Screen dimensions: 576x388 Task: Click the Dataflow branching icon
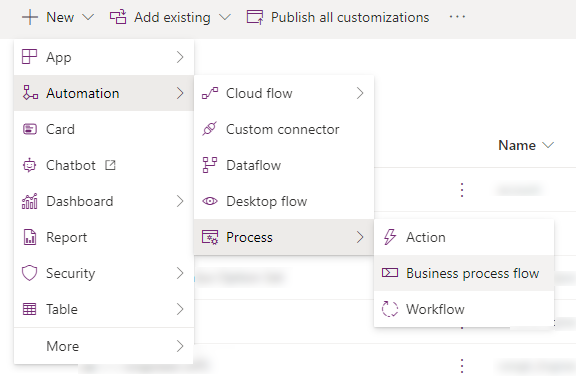[x=210, y=165]
